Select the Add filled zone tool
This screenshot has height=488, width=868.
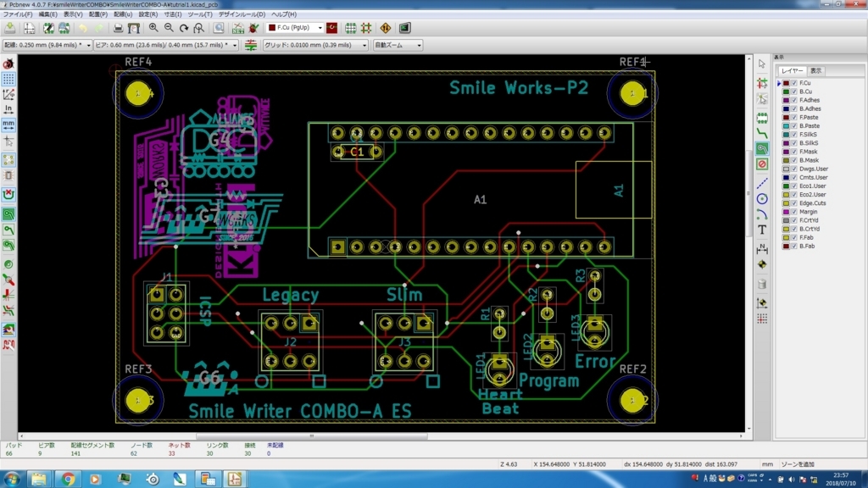click(762, 148)
